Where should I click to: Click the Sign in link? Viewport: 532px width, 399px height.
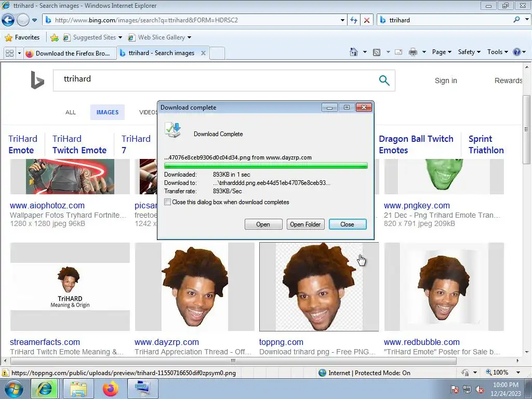point(446,81)
